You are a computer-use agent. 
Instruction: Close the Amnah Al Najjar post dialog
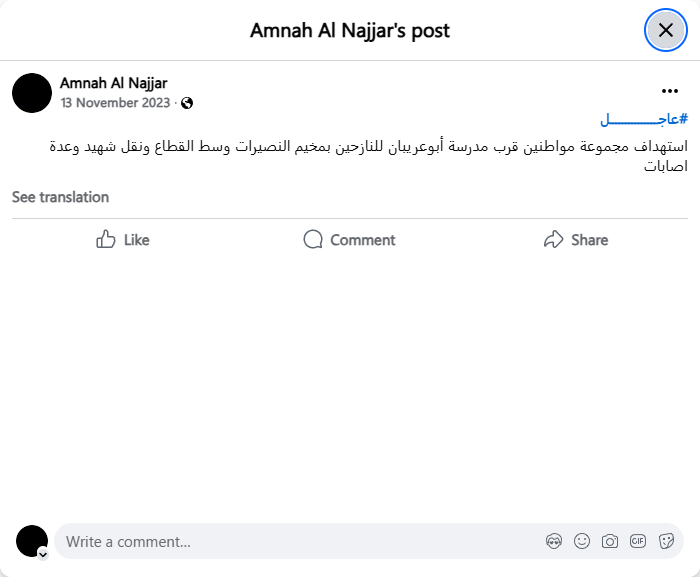(666, 30)
